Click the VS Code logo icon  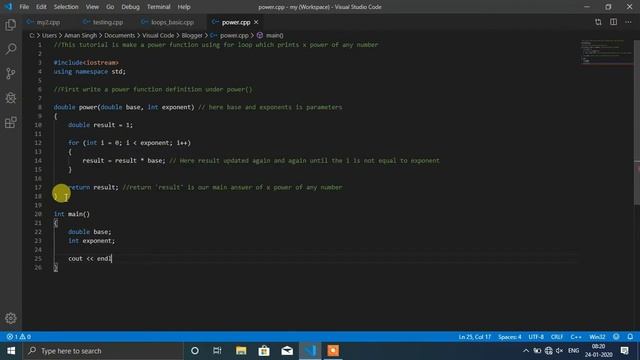8,7
